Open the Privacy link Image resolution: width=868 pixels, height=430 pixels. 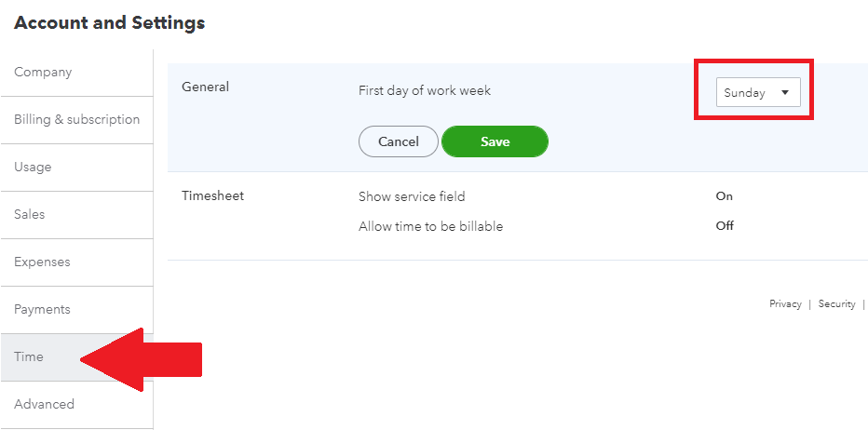[x=785, y=304]
